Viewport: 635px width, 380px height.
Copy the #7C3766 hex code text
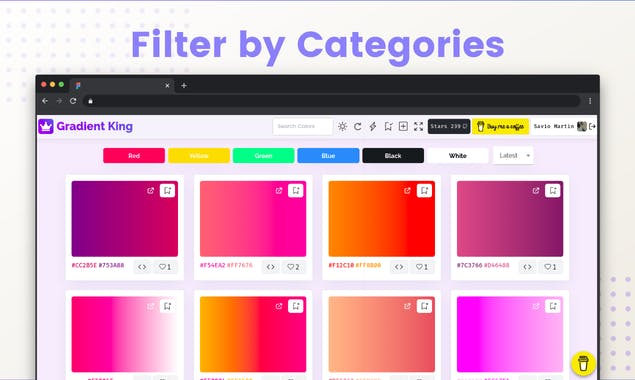click(x=470, y=265)
